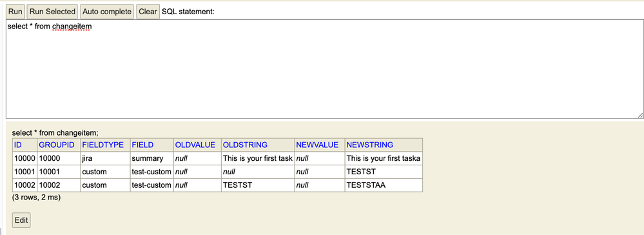Screen dimensions: 644x235
Task: Sort by the ID column header
Action: coord(17,145)
